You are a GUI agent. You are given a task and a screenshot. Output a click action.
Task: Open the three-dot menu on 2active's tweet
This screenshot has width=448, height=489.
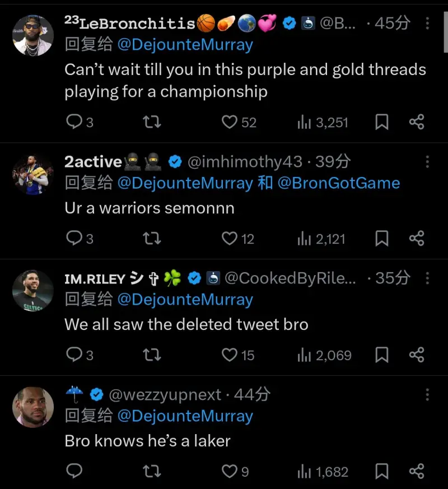[428, 162]
